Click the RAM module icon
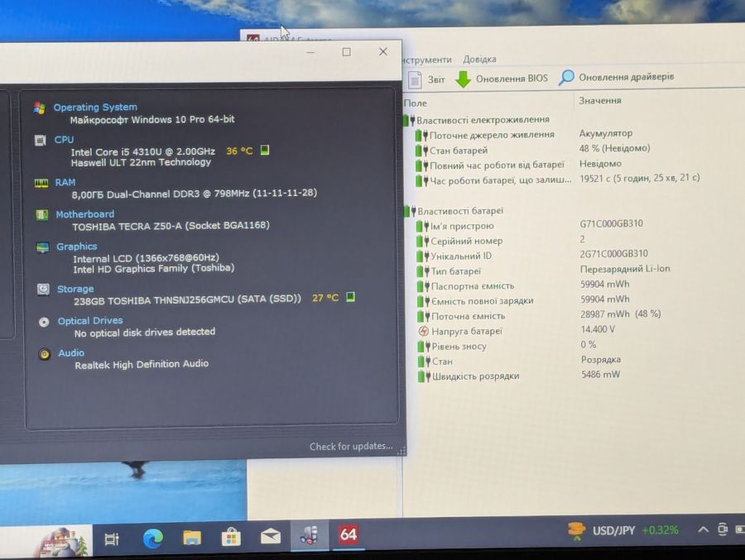The width and height of the screenshot is (745, 560). [41, 183]
